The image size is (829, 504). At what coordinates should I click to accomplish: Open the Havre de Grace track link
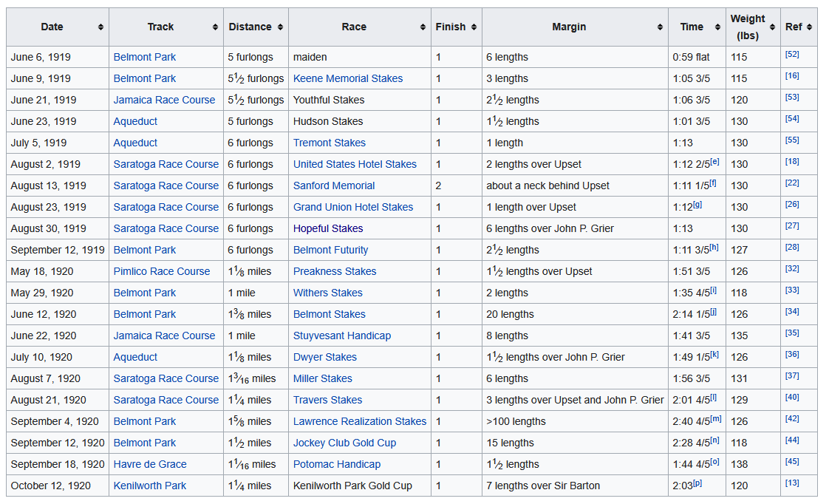pyautogui.click(x=150, y=464)
